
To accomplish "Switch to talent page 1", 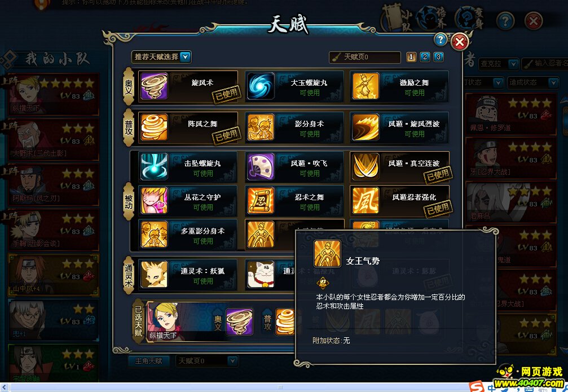I will click(x=411, y=57).
